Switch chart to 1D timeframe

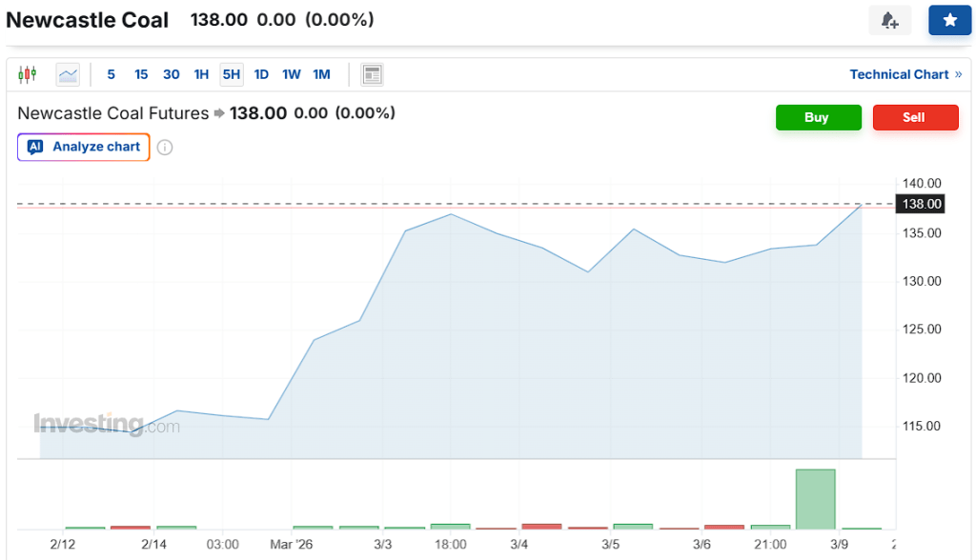[261, 74]
